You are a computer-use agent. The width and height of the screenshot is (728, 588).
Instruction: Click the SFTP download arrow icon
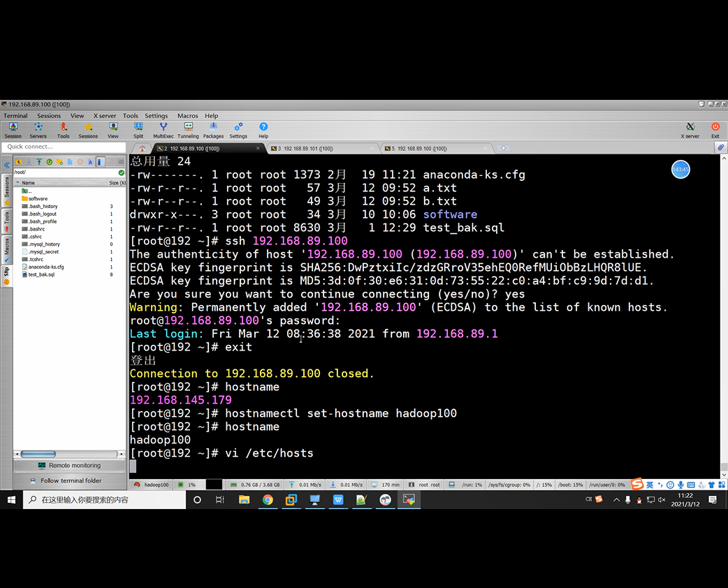(x=29, y=162)
